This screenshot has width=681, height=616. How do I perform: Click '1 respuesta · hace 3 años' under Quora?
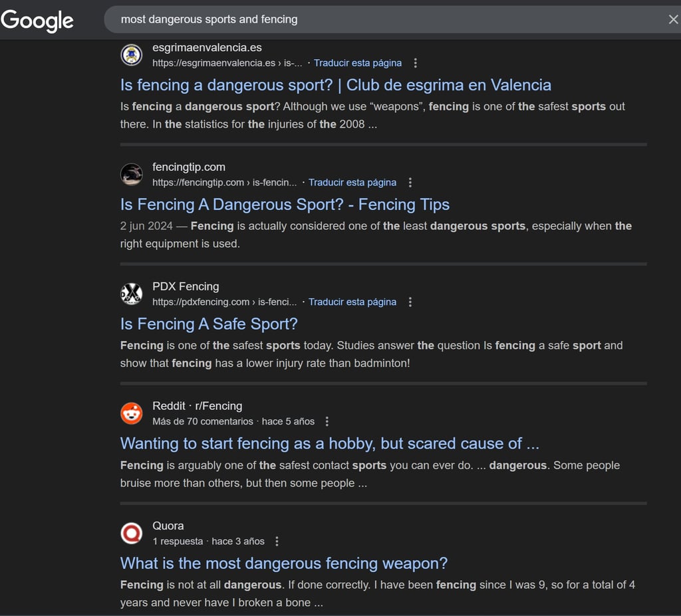208,542
